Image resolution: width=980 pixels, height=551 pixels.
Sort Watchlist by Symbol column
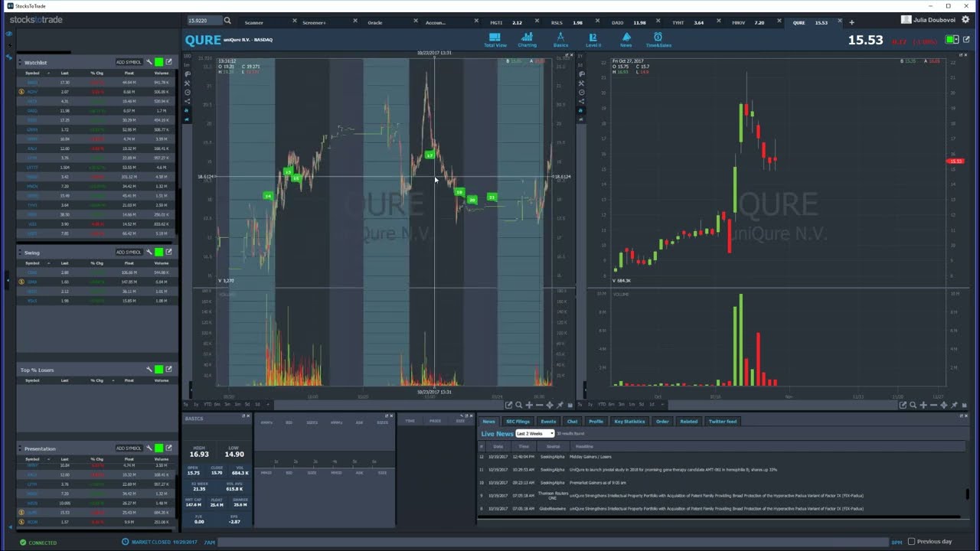pyautogui.click(x=32, y=73)
